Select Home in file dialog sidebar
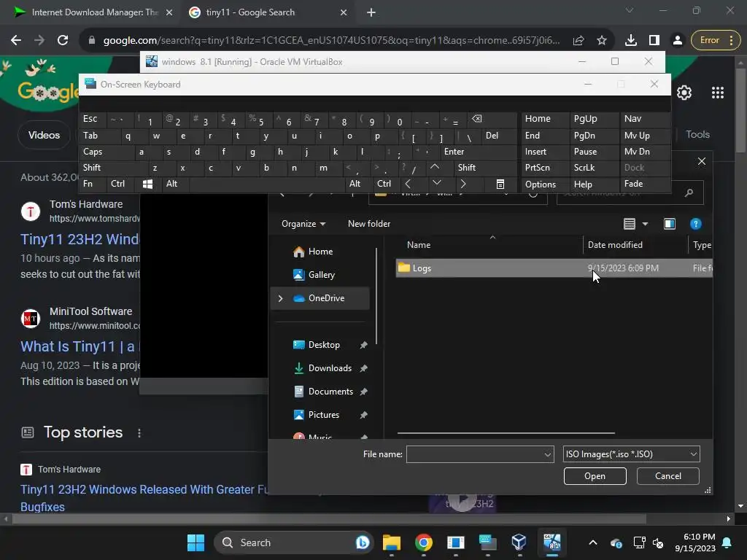The height and width of the screenshot is (560, 747). pos(321,252)
